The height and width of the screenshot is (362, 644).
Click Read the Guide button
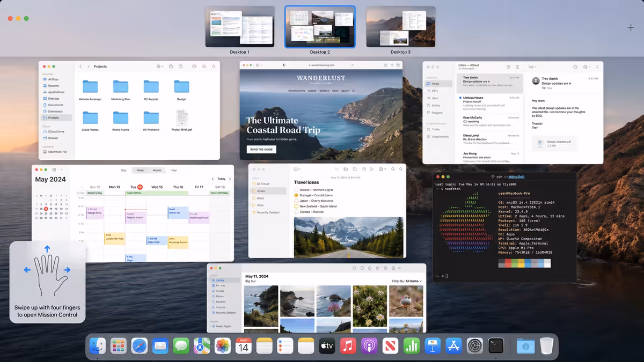pos(261,150)
